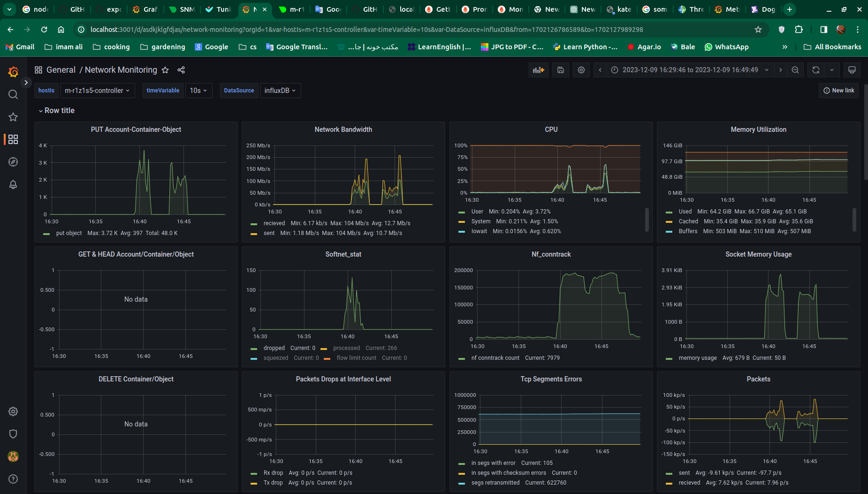Toggle 'segs retransmitted' series in Tcp Segments Errors
Viewport: 868px width, 494px height.
pos(495,483)
